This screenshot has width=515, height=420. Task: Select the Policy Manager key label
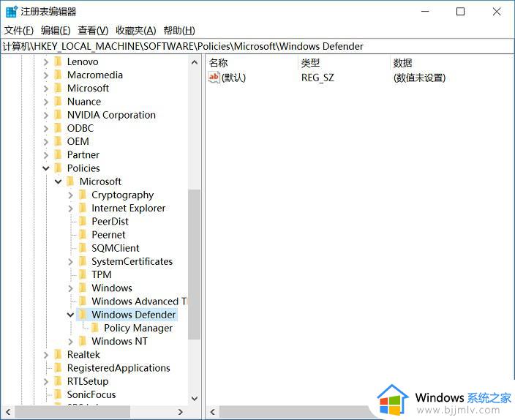[x=138, y=328]
